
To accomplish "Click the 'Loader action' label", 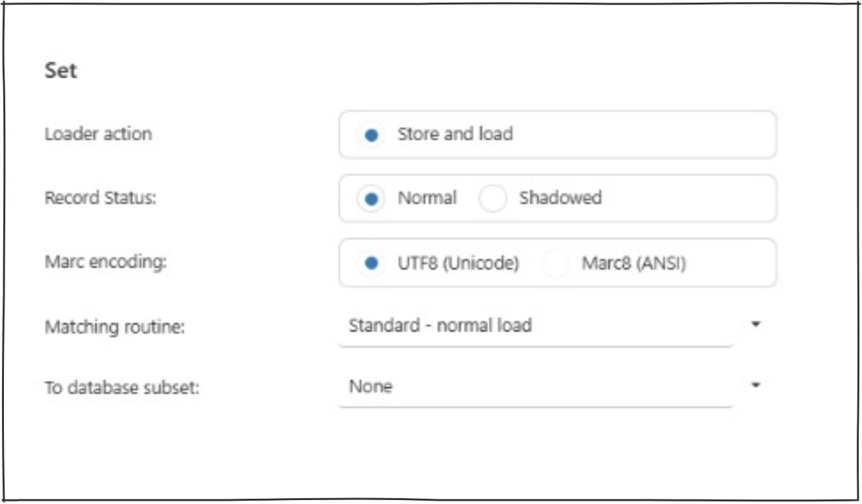I will pos(98,134).
